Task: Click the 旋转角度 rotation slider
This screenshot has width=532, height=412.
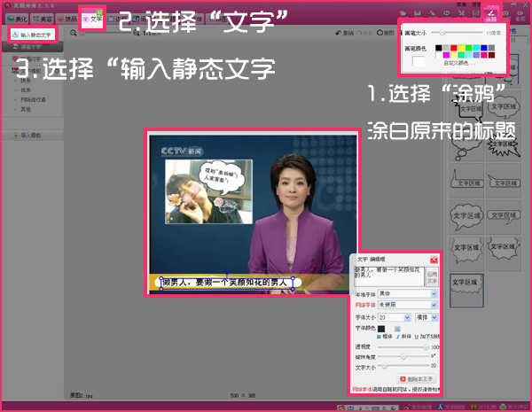Action: point(403,356)
